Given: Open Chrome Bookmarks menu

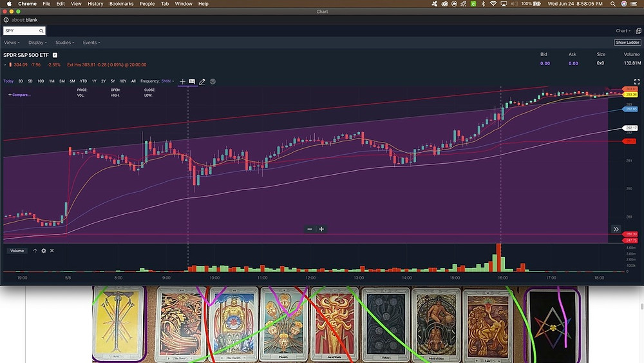Looking at the screenshot, I should tap(121, 4).
